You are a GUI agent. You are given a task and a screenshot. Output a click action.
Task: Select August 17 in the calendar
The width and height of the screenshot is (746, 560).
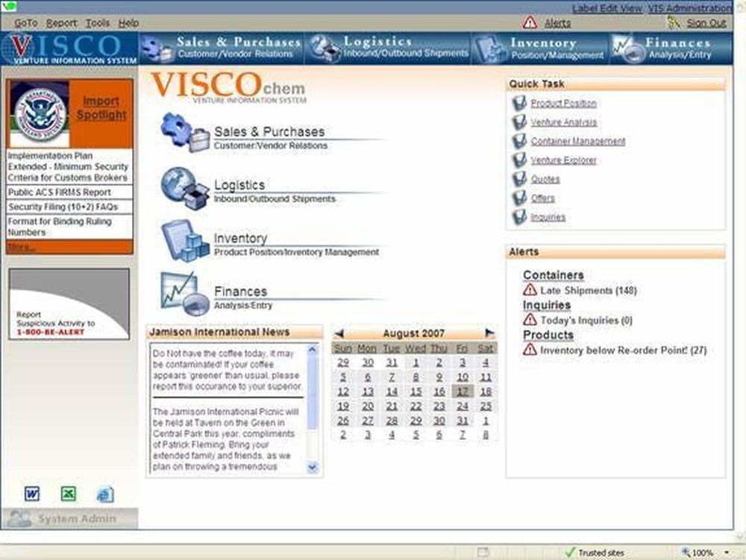click(462, 391)
